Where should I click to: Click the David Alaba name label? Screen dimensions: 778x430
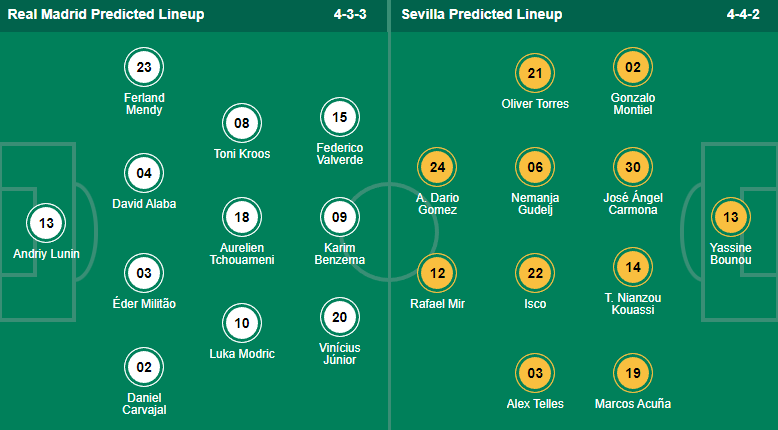point(144,204)
